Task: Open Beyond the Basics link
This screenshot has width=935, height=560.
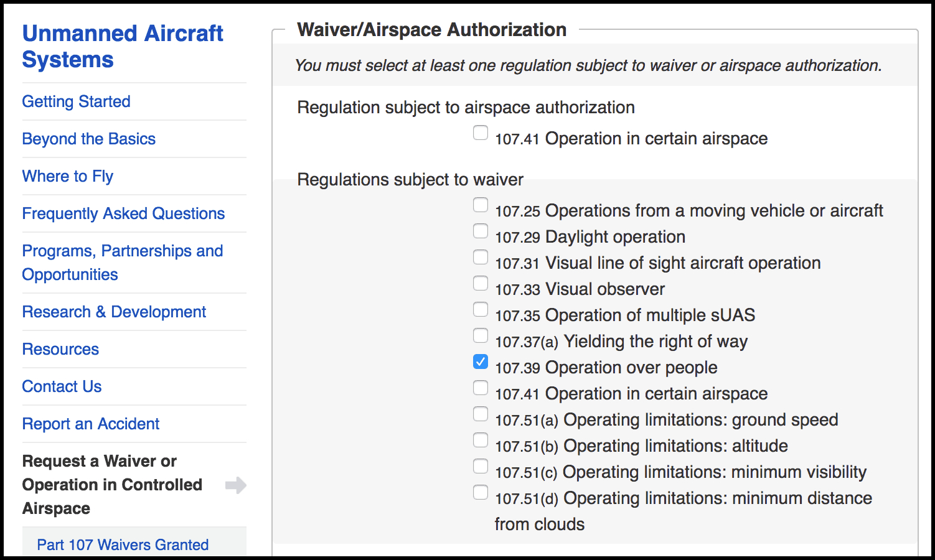Action: [88, 139]
